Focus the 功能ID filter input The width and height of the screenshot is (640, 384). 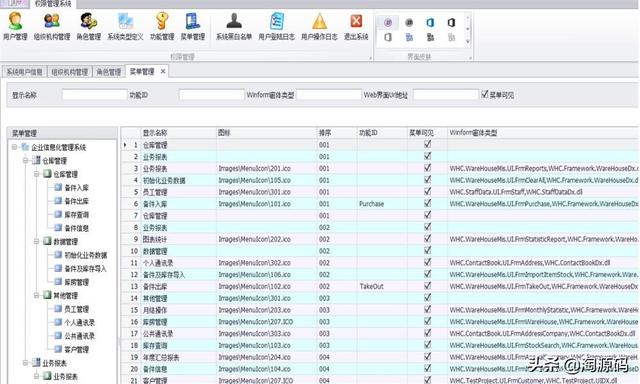(x=211, y=95)
